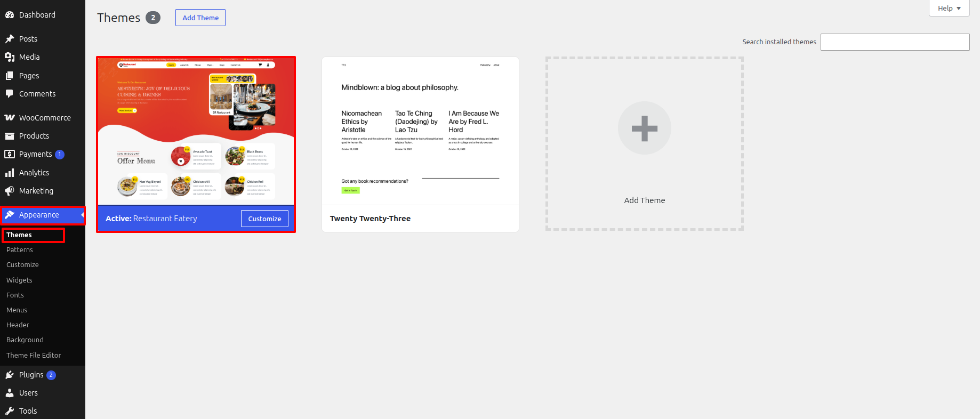Click the large plus Add Theme icon

[645, 128]
